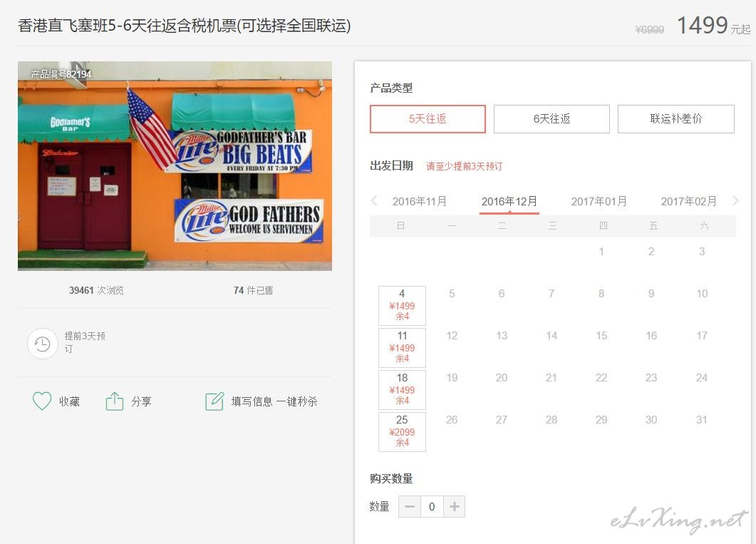Click the 产品编号82194 label on photo
The width and height of the screenshot is (756, 544).
click(x=61, y=74)
